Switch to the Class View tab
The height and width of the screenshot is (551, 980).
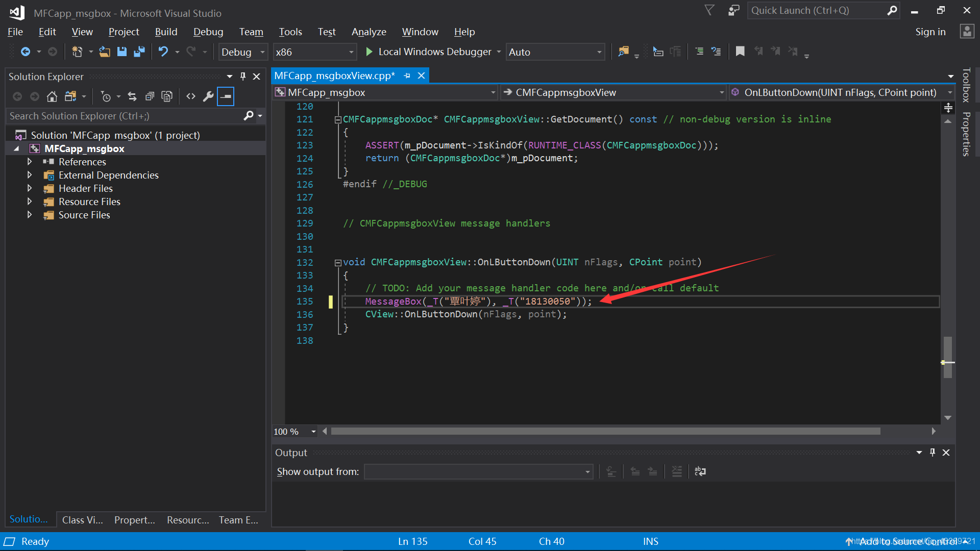coord(82,519)
